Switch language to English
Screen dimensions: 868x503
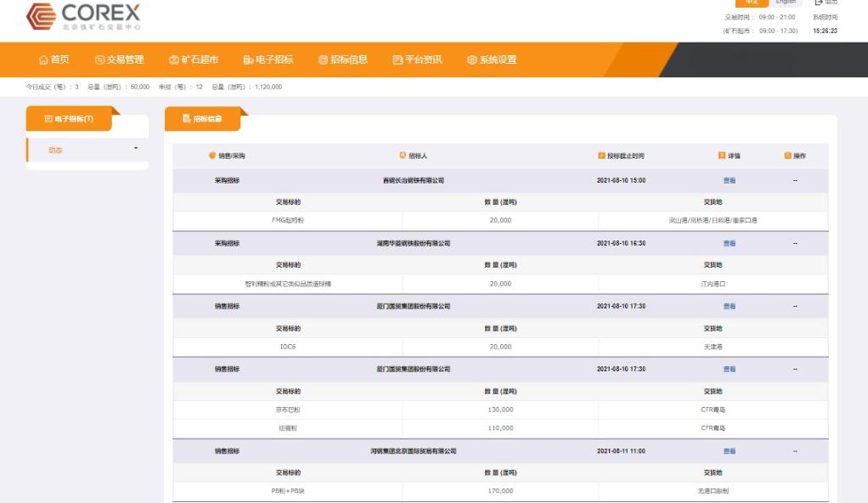787,3
